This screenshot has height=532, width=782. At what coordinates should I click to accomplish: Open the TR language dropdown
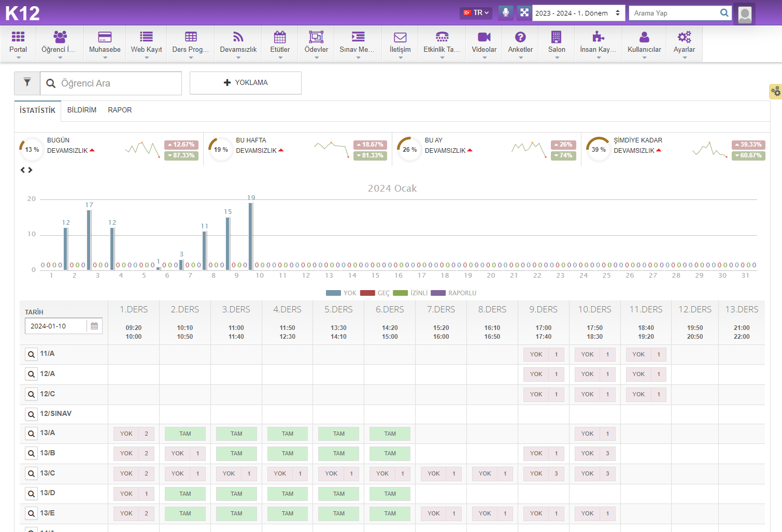click(476, 12)
